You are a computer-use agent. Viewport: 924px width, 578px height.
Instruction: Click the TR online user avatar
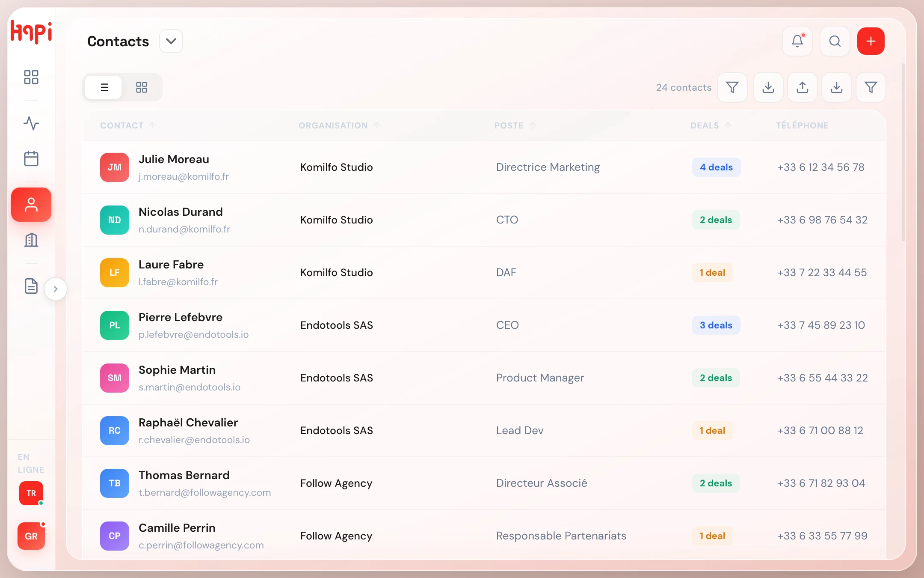(x=31, y=493)
